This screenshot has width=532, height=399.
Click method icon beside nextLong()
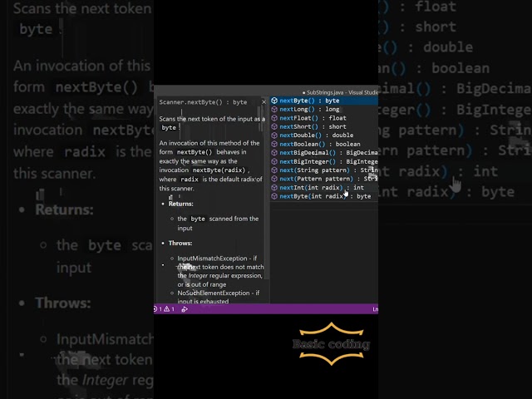[x=274, y=109]
